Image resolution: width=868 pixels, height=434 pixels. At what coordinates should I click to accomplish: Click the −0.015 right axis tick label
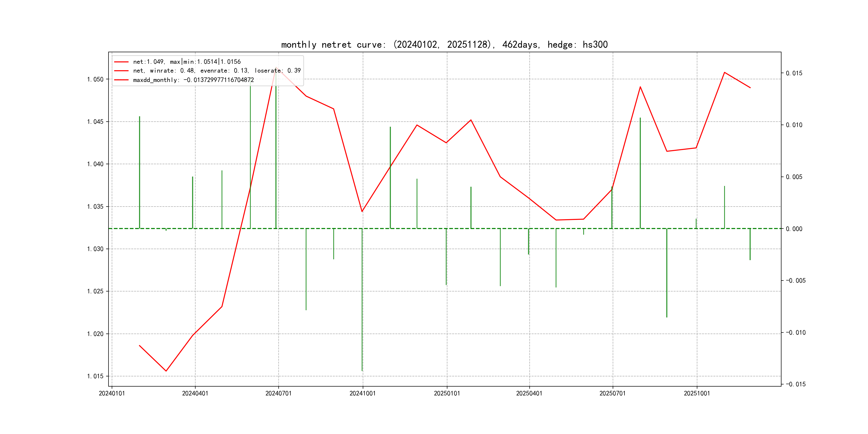(x=796, y=384)
